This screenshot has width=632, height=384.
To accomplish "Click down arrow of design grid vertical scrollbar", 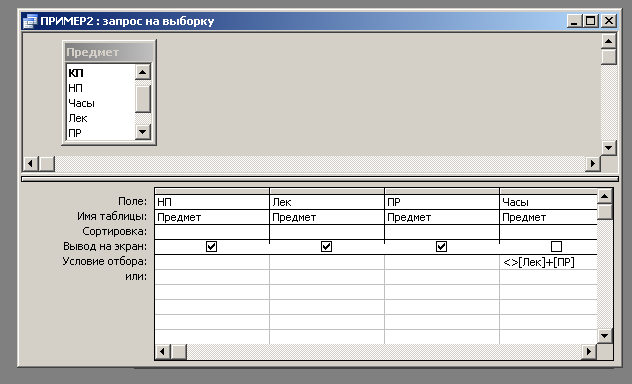I will point(604,335).
